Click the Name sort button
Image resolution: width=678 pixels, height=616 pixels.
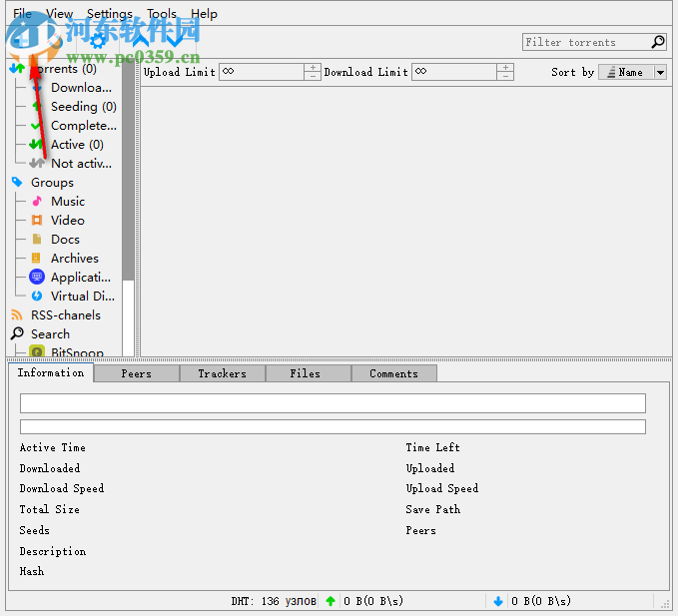tap(626, 72)
